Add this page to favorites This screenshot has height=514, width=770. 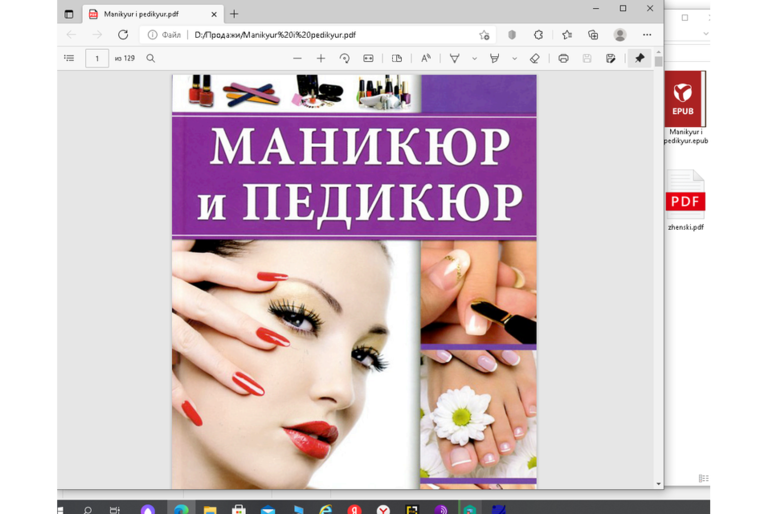484,35
